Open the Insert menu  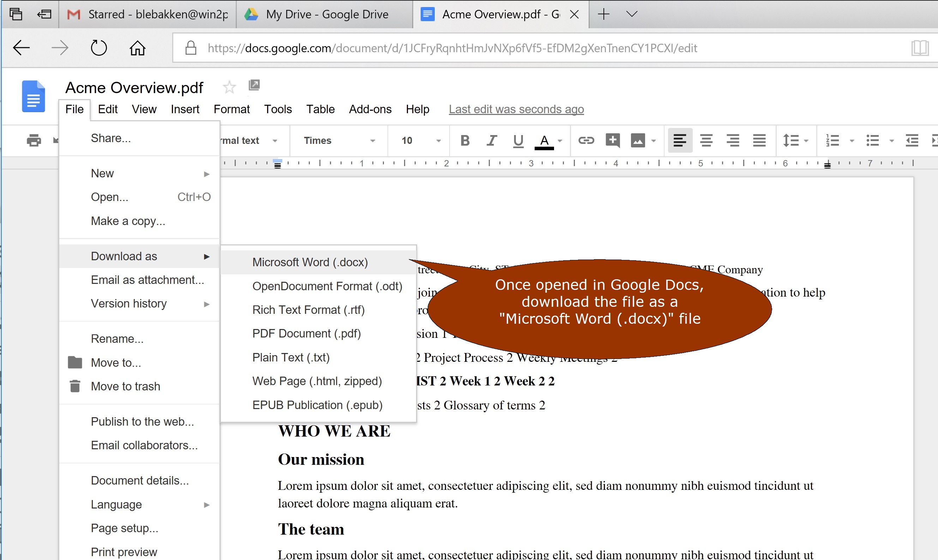coord(185,109)
